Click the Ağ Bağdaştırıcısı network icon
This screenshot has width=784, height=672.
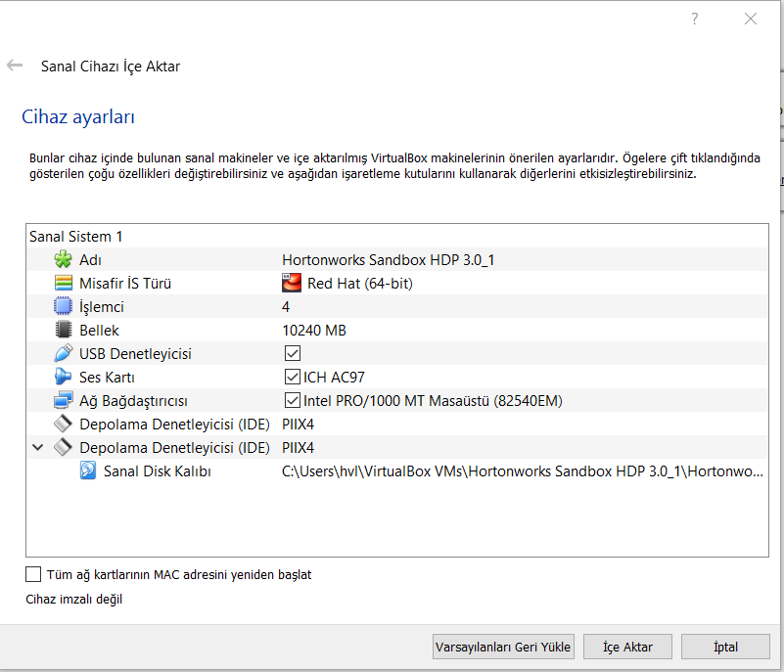coord(63,400)
